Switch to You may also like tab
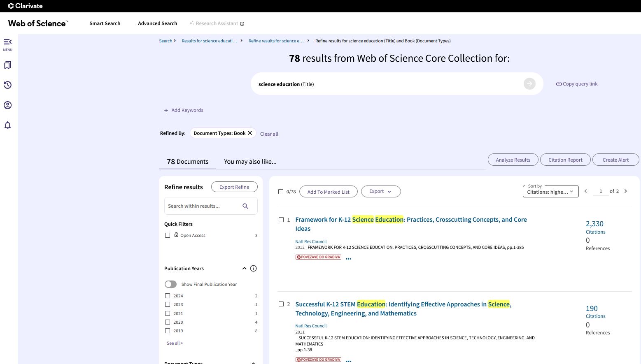 pos(250,162)
